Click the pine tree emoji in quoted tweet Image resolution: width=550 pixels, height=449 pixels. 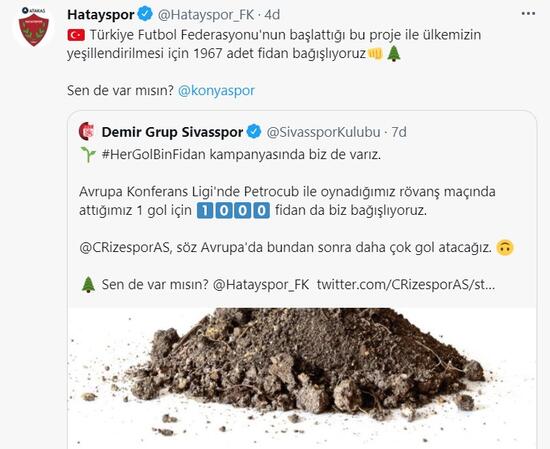click(x=88, y=284)
